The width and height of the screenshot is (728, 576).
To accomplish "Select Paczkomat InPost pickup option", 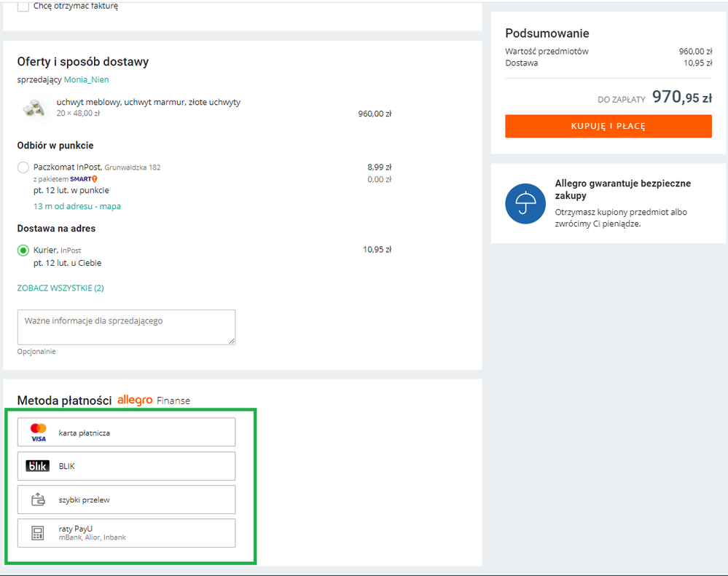I will point(23,167).
